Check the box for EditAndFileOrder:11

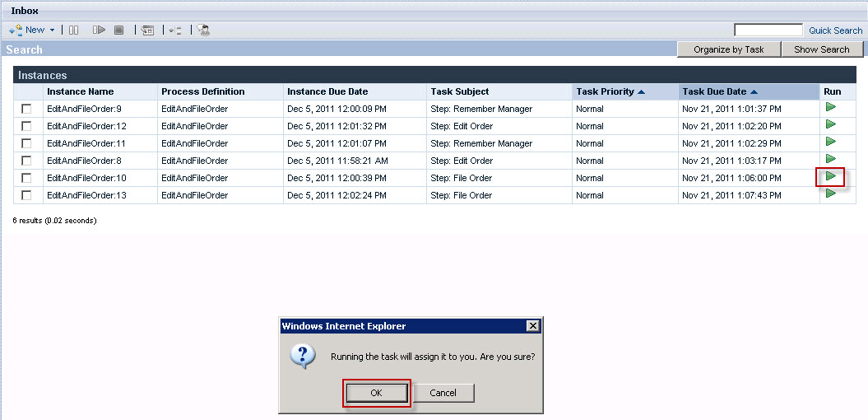coord(26,143)
